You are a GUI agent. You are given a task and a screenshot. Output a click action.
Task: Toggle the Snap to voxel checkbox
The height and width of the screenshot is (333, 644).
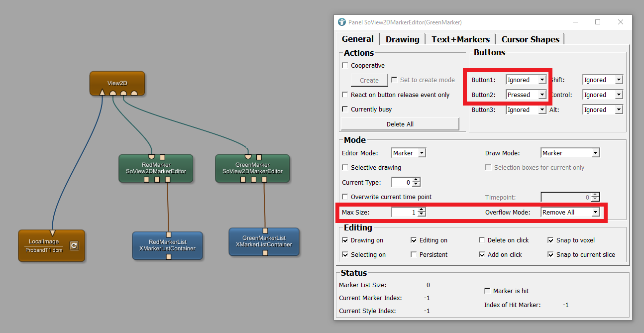pyautogui.click(x=551, y=240)
